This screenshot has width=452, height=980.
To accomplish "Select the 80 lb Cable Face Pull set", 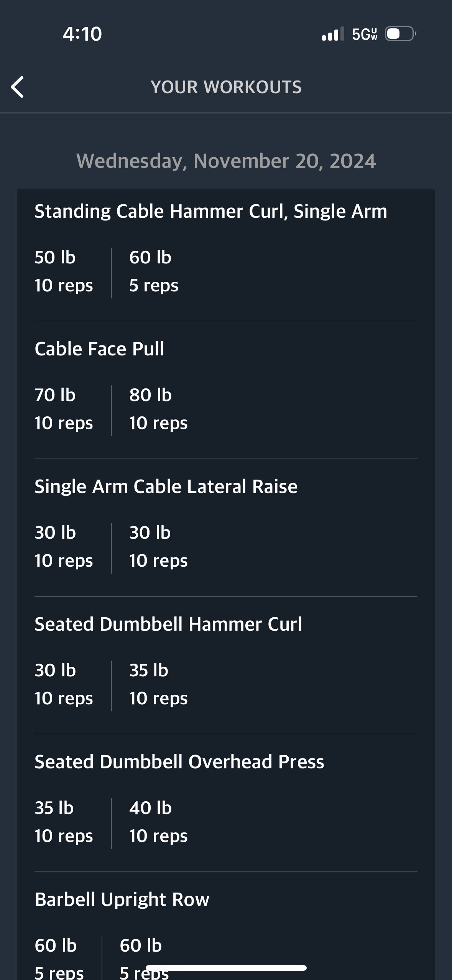I will 158,409.
